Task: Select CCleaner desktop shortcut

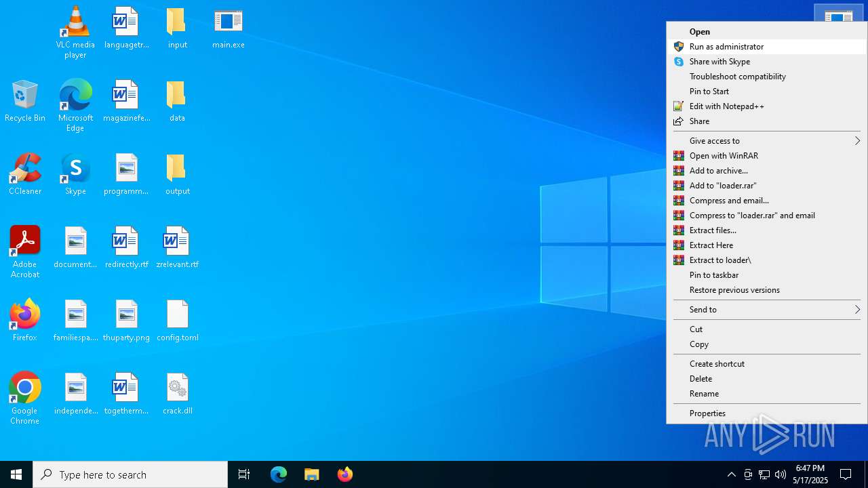Action: point(24,175)
